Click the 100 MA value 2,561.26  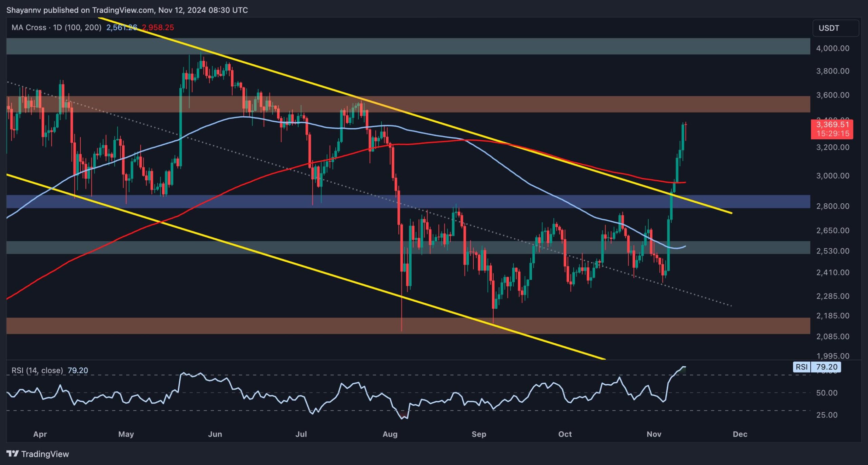tap(121, 27)
